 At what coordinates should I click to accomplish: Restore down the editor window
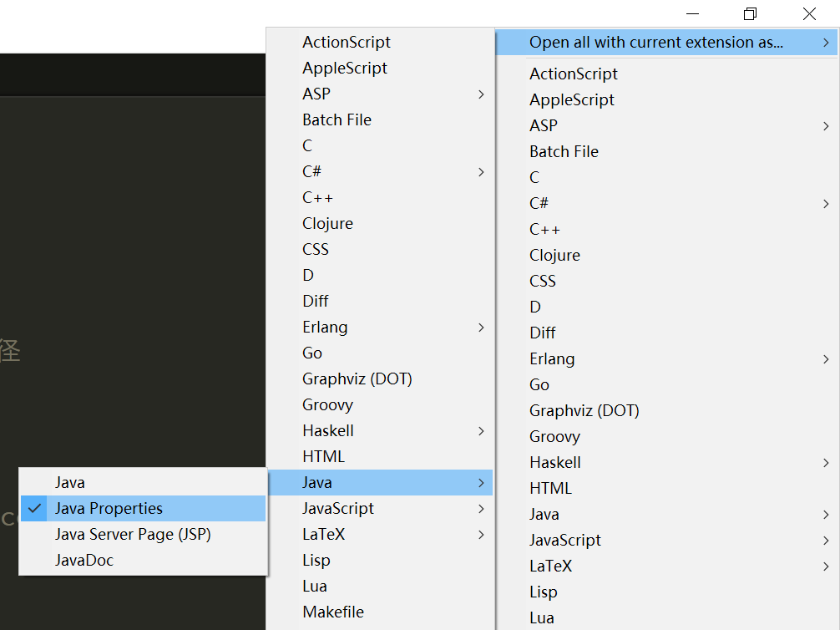coord(751,14)
